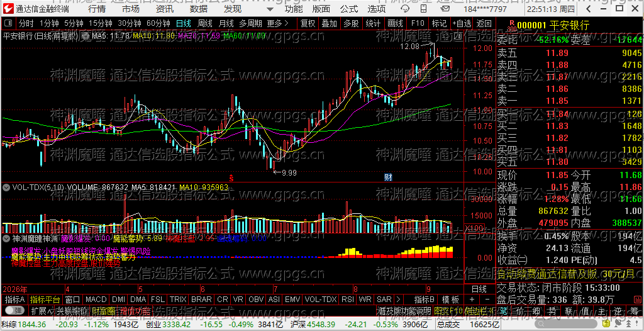Select the MACD indicator tab

click(x=96, y=299)
